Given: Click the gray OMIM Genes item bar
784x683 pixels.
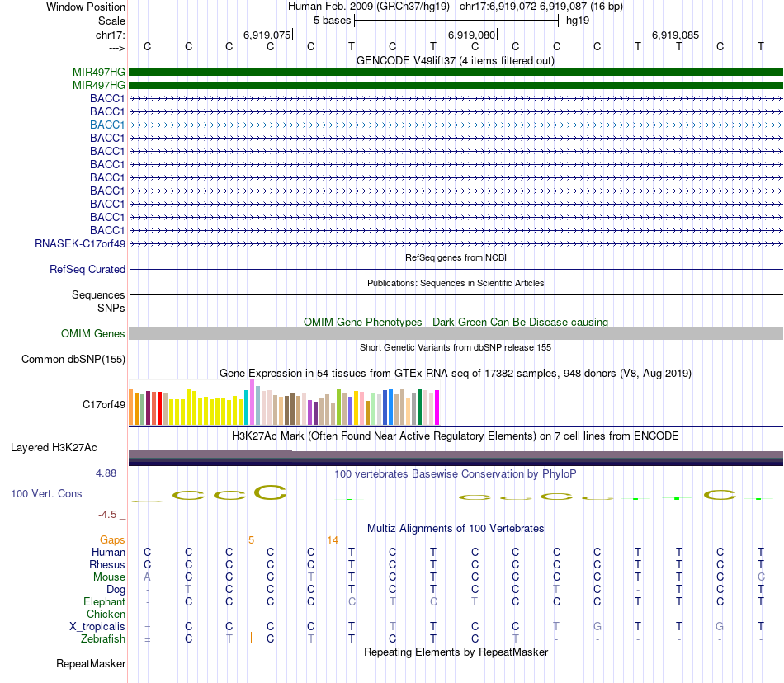Looking at the screenshot, I should (456, 334).
